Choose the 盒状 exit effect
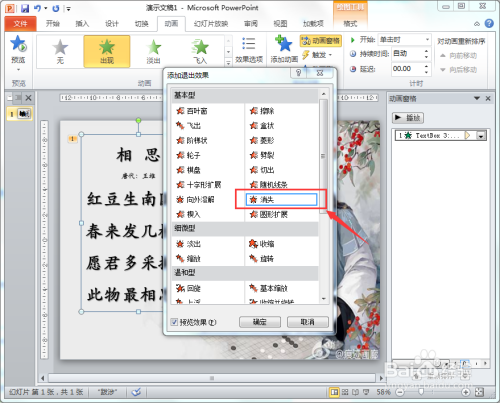Viewport: 500px width, 403px height. tap(262, 126)
